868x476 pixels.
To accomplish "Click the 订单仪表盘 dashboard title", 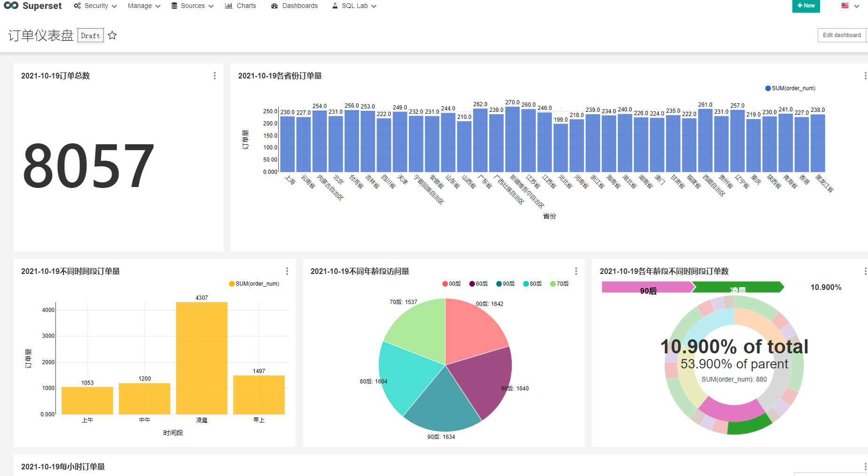I will click(41, 35).
